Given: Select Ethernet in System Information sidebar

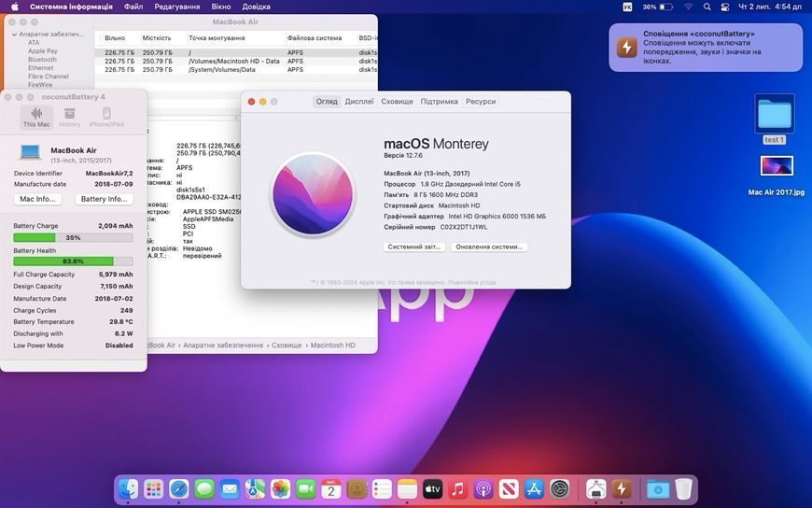Looking at the screenshot, I should pos(41,68).
